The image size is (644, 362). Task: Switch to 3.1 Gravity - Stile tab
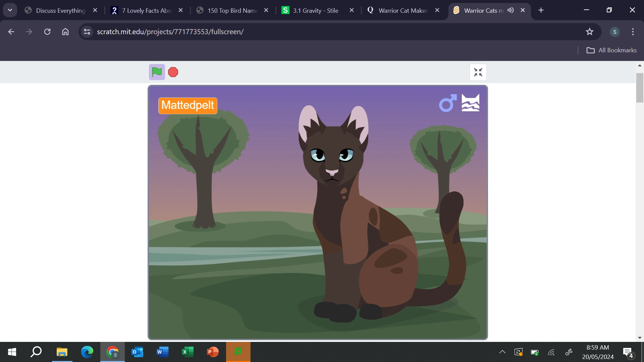[x=315, y=10]
